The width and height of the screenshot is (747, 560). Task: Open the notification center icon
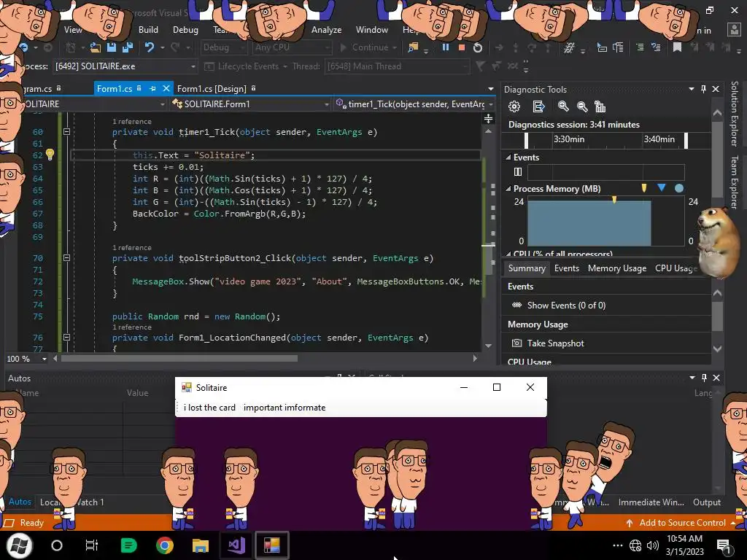[x=724, y=545]
